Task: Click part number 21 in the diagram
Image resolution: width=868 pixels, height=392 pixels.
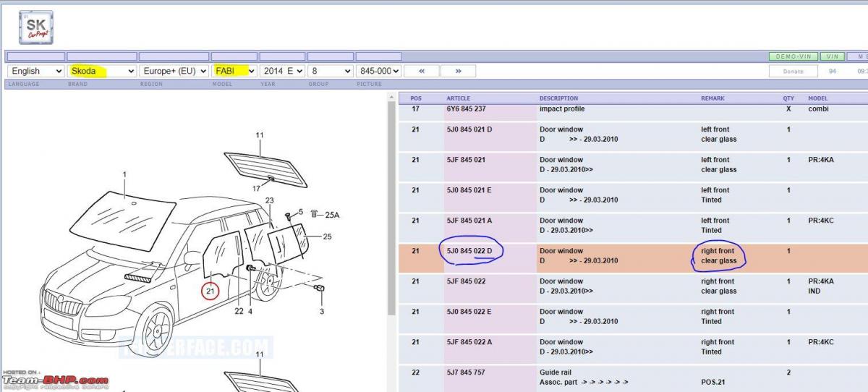Action: 210,291
